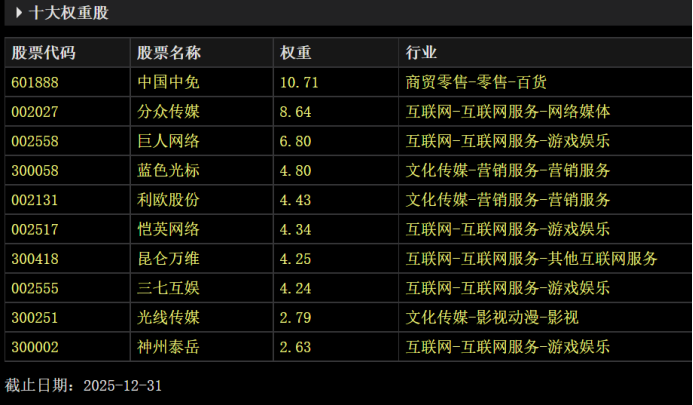Select stock code 002555

click(x=35, y=288)
